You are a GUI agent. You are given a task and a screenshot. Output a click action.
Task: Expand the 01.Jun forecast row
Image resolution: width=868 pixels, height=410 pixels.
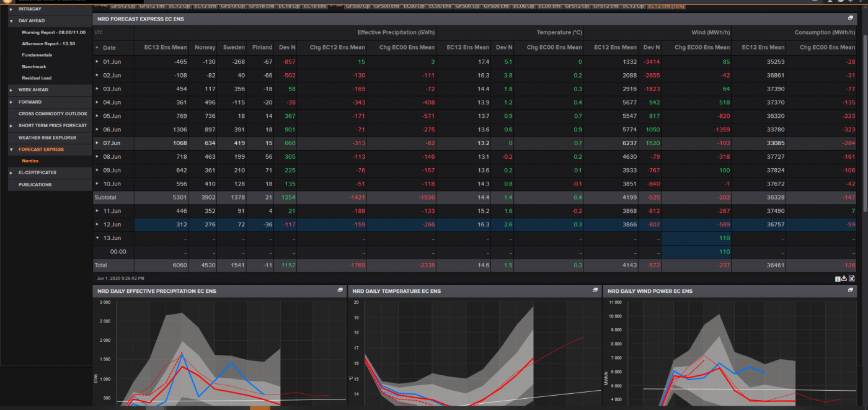(97, 61)
